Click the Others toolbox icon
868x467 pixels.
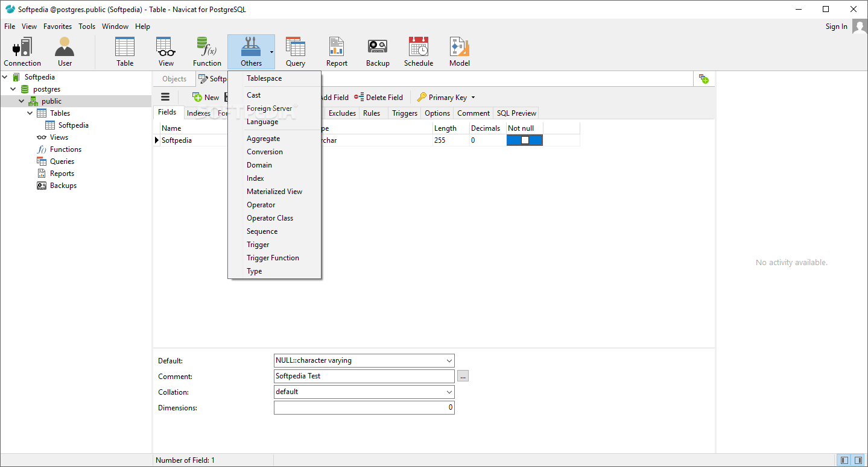tap(251, 47)
